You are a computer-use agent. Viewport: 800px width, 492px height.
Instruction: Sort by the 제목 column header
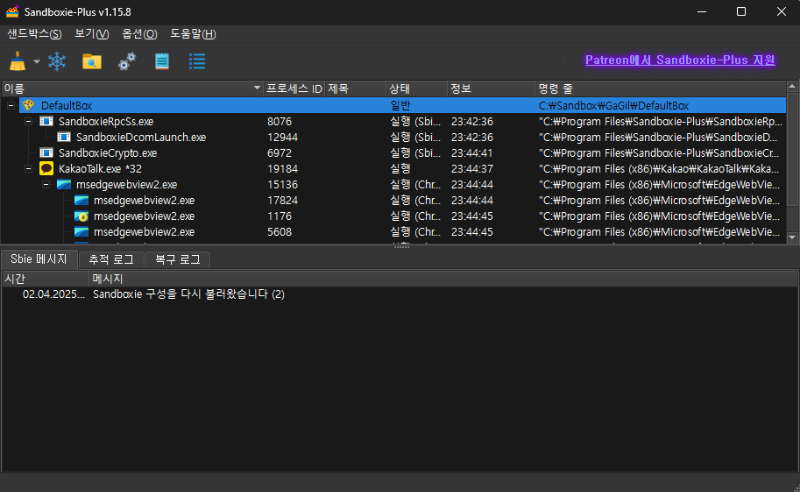coord(355,89)
